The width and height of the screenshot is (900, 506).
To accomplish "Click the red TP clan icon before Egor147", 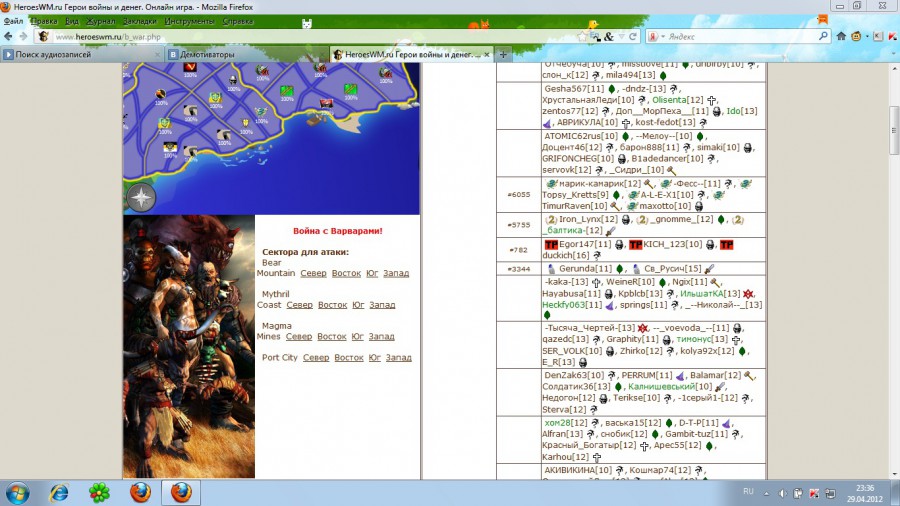I will (x=551, y=245).
